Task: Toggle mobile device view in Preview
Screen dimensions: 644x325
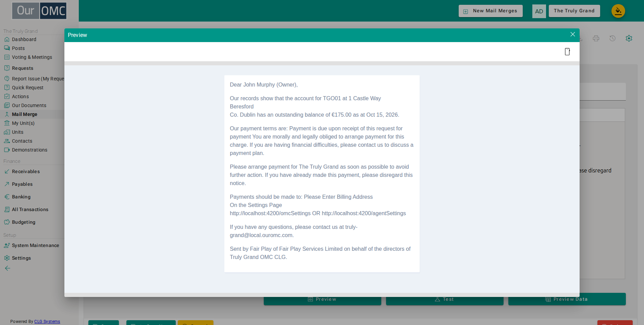Action: [567, 52]
